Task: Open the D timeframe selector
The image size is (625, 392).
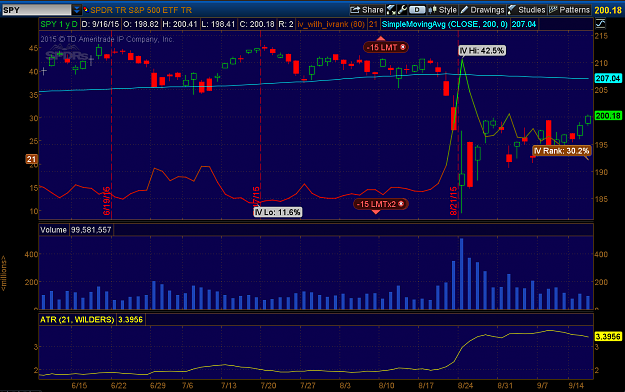Action: tap(417, 10)
